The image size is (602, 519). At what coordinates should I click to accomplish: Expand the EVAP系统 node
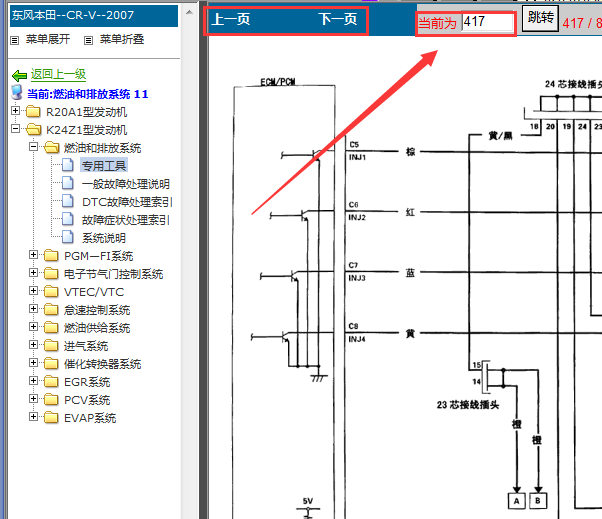[x=33, y=417]
